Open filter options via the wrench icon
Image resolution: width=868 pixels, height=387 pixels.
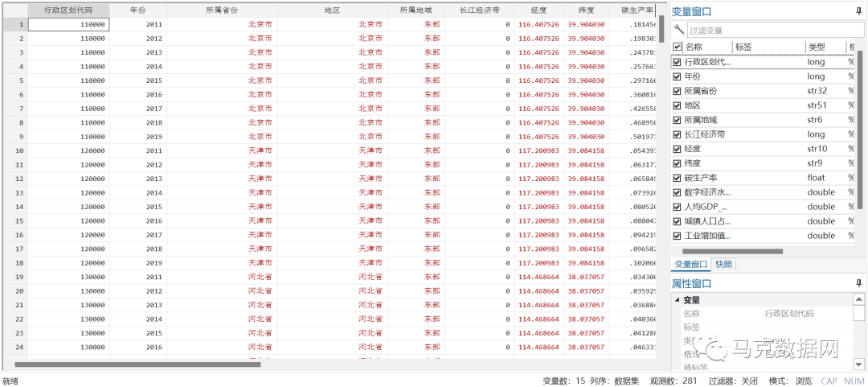pyautogui.click(x=678, y=30)
